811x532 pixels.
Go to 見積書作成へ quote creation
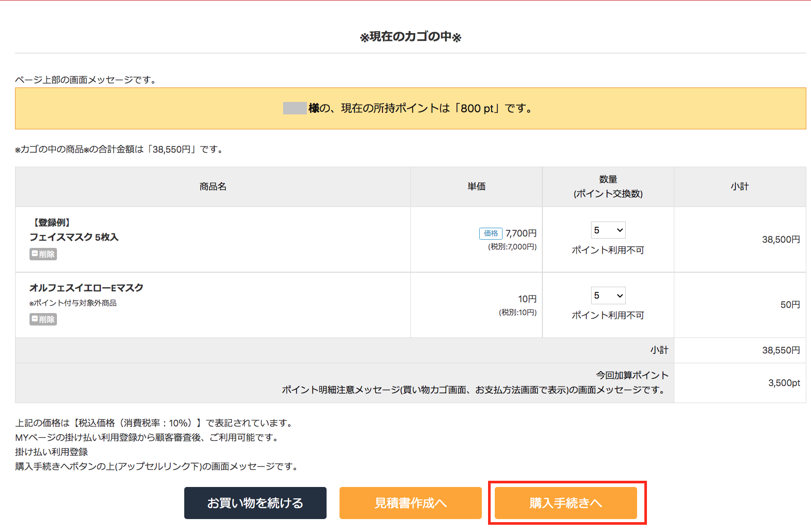pos(410,503)
